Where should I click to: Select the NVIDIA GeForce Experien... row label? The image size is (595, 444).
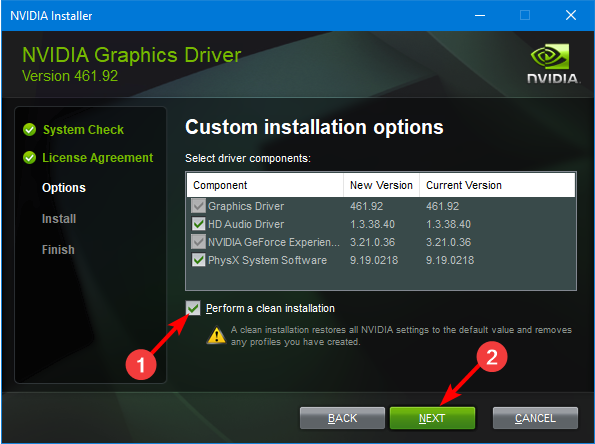(274, 242)
